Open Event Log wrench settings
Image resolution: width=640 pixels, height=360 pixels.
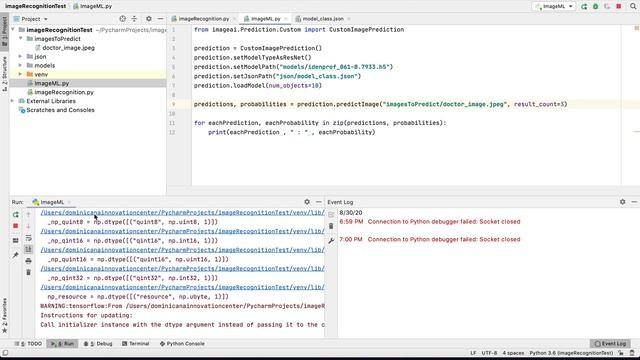point(331,241)
